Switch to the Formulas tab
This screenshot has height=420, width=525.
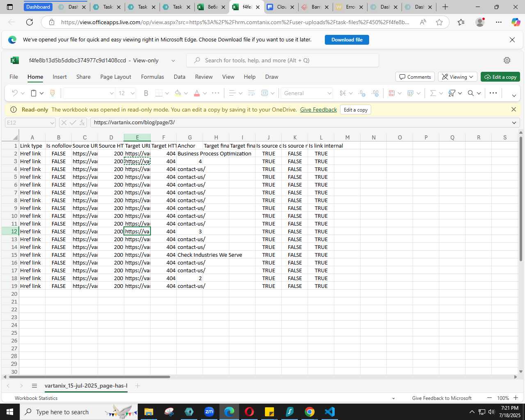pyautogui.click(x=153, y=77)
